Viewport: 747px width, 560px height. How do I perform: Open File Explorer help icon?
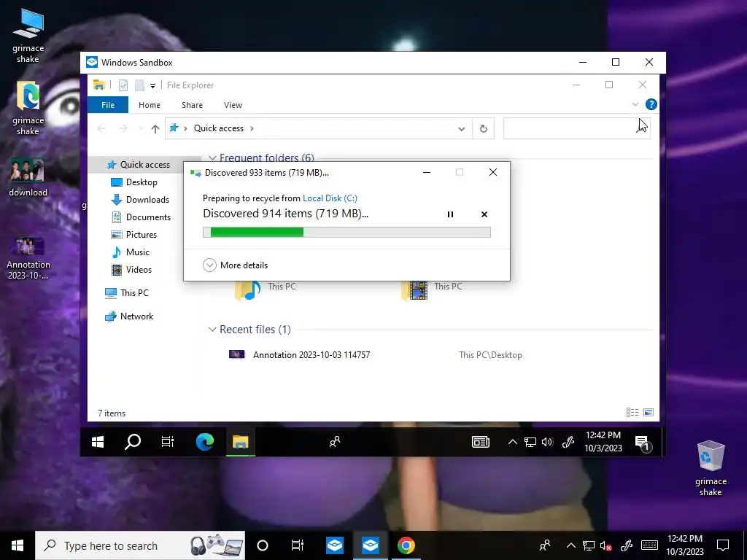coord(651,104)
